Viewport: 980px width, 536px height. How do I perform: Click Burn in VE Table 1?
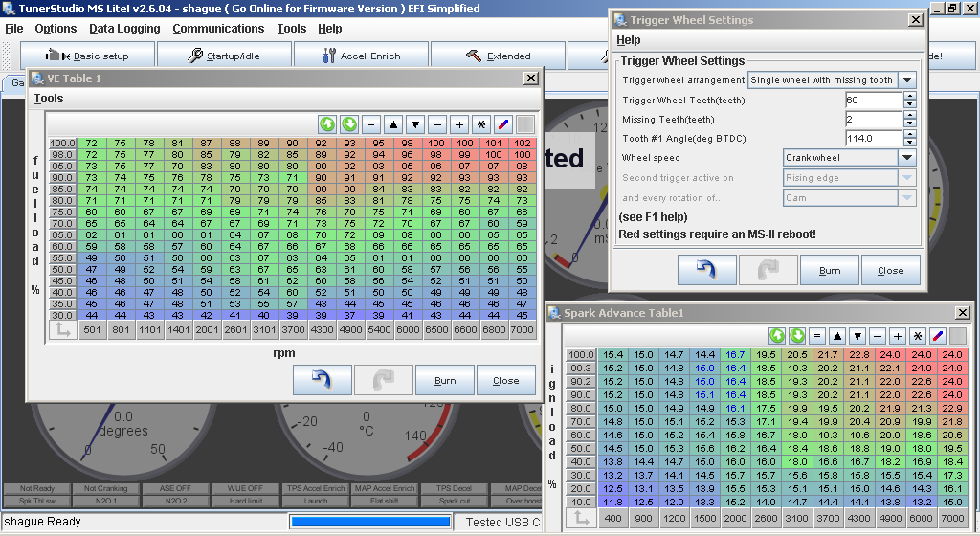445,380
